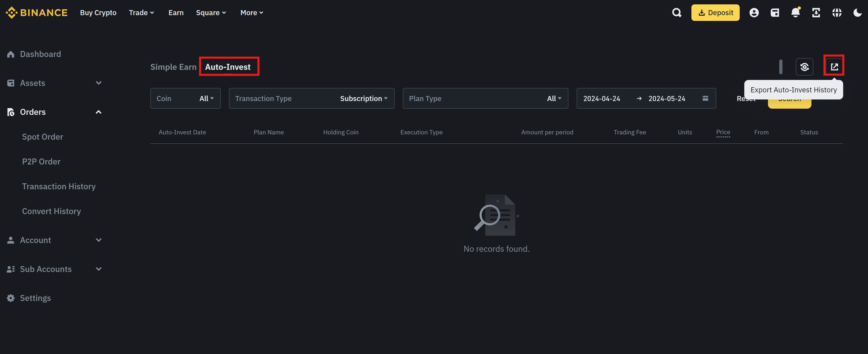Screen dimensions: 868x354
Task: Click the From column header
Action: coord(761,132)
